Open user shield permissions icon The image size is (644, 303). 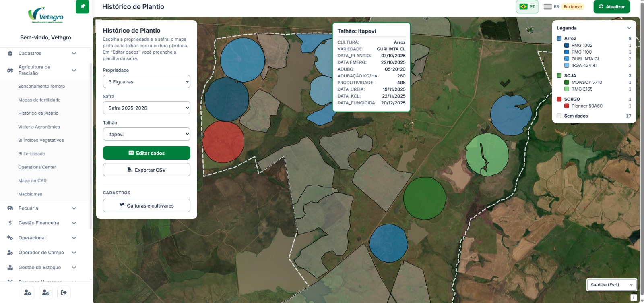[x=46, y=293]
